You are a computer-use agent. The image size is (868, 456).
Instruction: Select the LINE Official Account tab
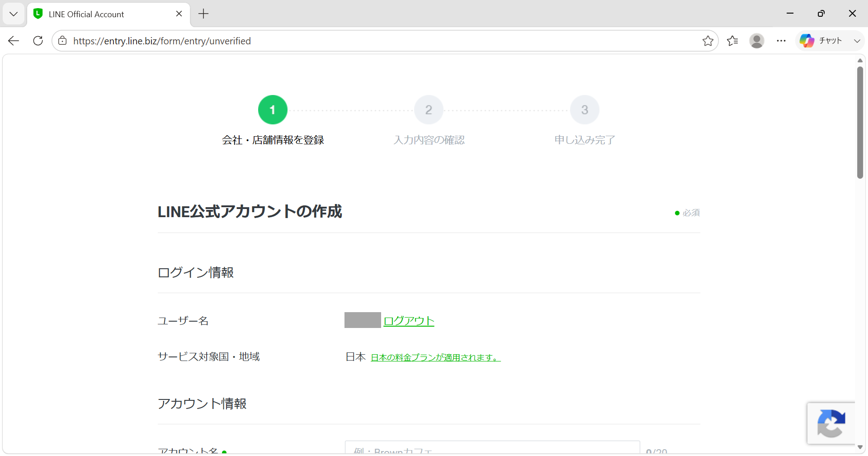point(108,14)
